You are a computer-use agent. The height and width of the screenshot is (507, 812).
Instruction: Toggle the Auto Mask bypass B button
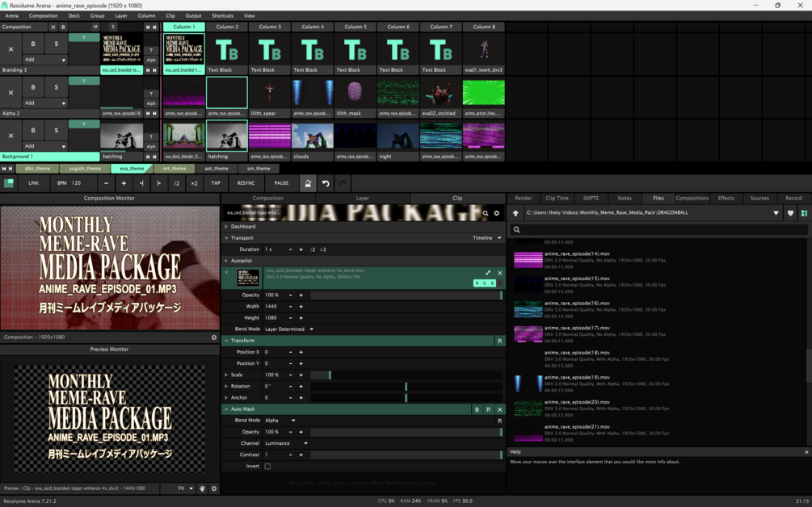pyautogui.click(x=477, y=409)
